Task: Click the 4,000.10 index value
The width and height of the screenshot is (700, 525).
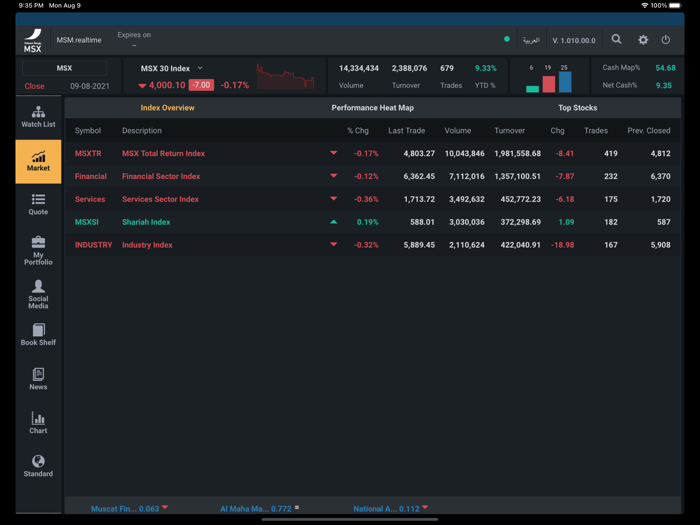Action: coord(167,85)
